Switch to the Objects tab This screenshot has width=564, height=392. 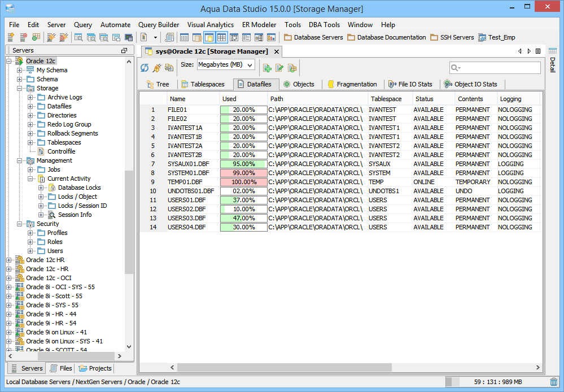pos(299,84)
